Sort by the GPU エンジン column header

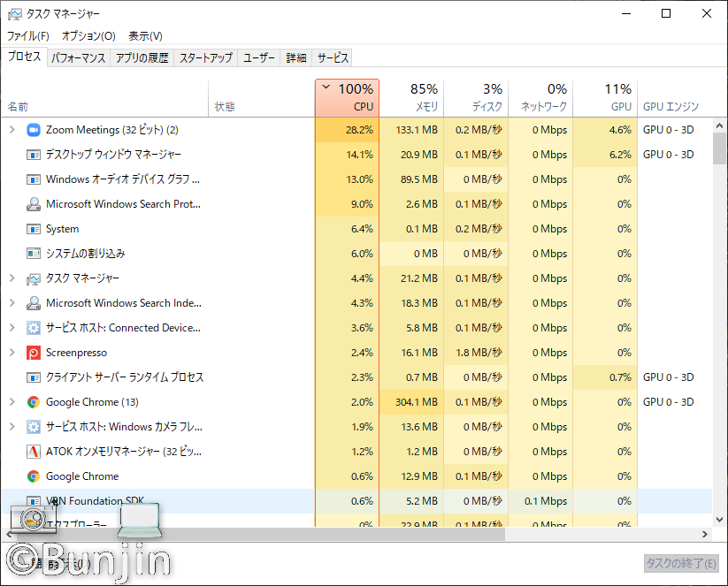point(673,98)
